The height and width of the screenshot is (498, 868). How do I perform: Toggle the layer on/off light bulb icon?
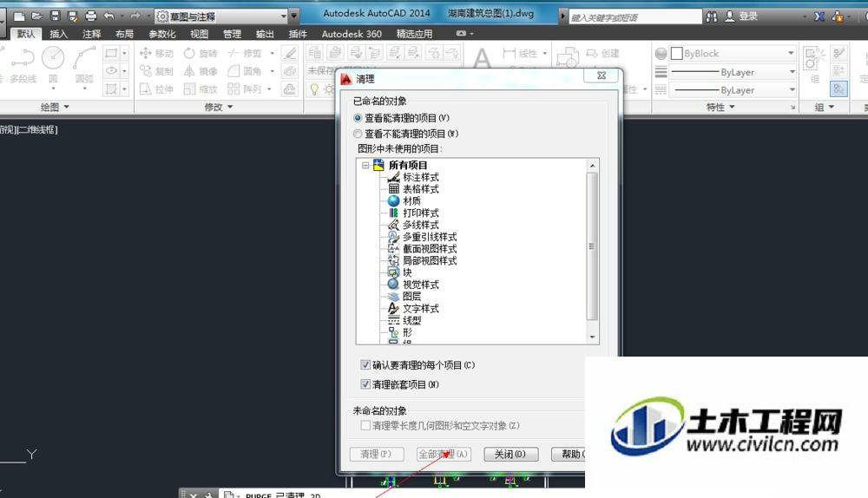(314, 89)
